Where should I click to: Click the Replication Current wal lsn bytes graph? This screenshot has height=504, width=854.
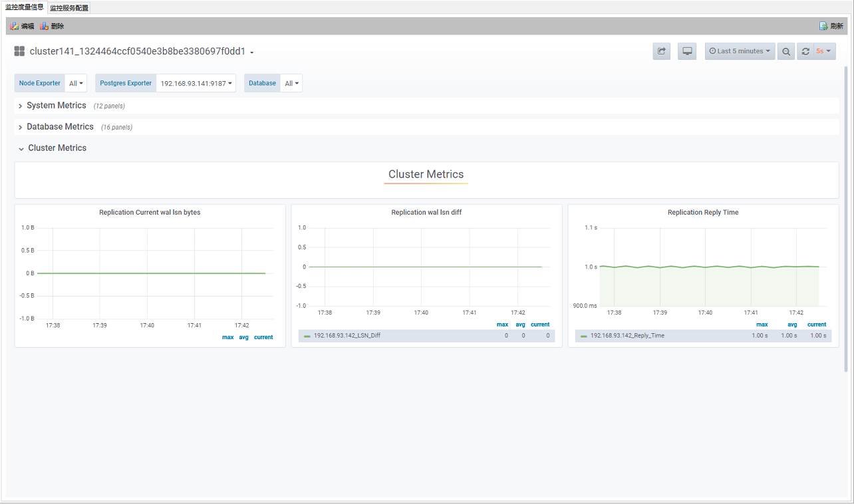(x=155, y=273)
